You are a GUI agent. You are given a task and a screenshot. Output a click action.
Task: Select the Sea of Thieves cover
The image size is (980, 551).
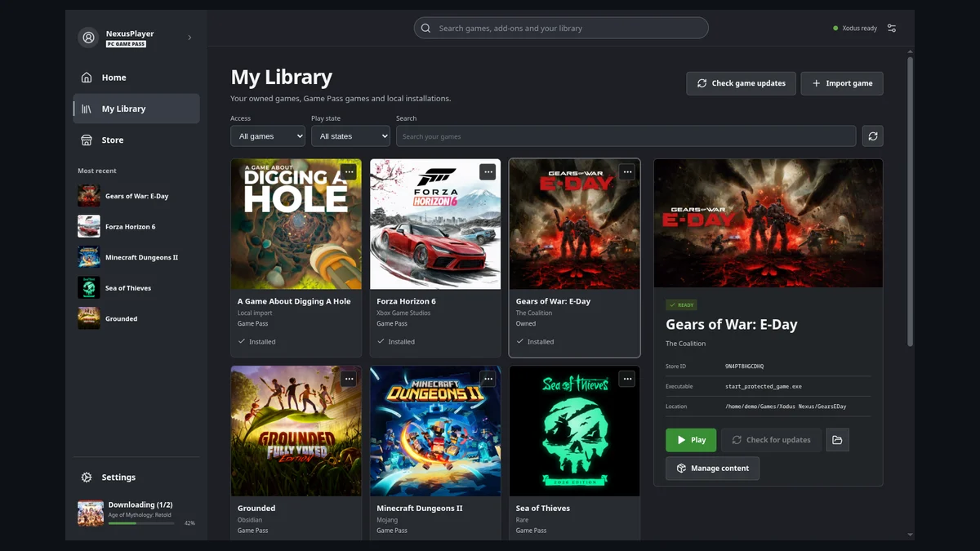click(x=575, y=431)
